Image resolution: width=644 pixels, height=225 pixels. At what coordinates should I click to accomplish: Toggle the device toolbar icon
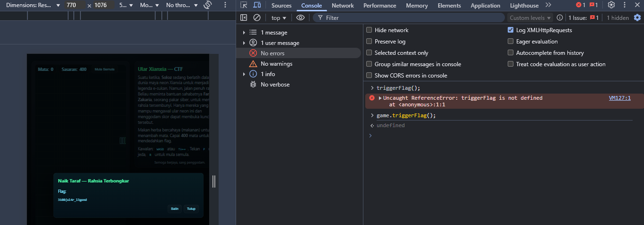pyautogui.click(x=257, y=5)
